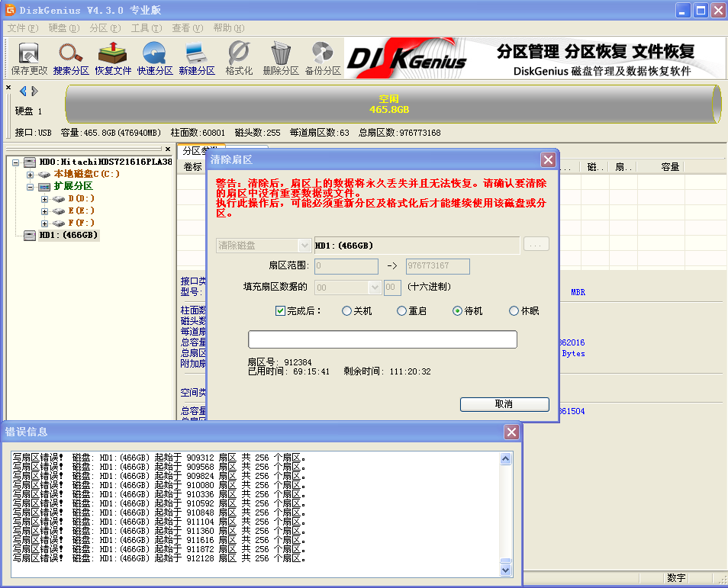Close the 清除扇区 dialog
The image size is (728, 588).
pyautogui.click(x=548, y=159)
